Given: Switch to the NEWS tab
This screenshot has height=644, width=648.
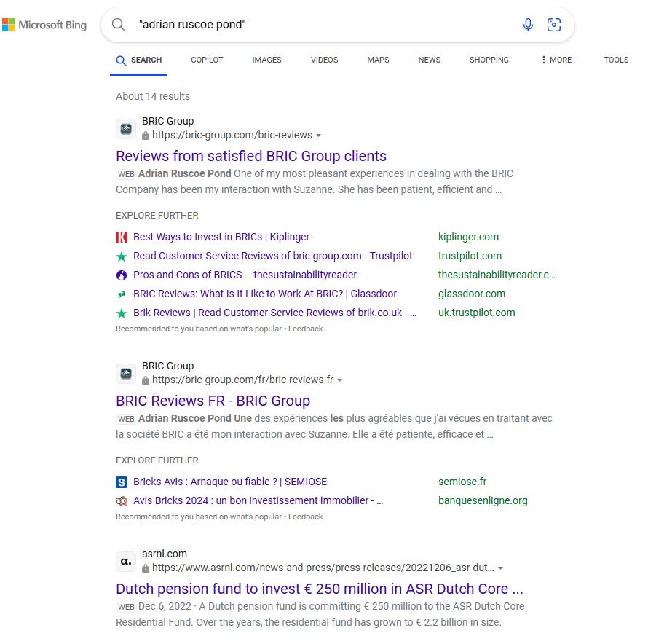Looking at the screenshot, I should 430,60.
